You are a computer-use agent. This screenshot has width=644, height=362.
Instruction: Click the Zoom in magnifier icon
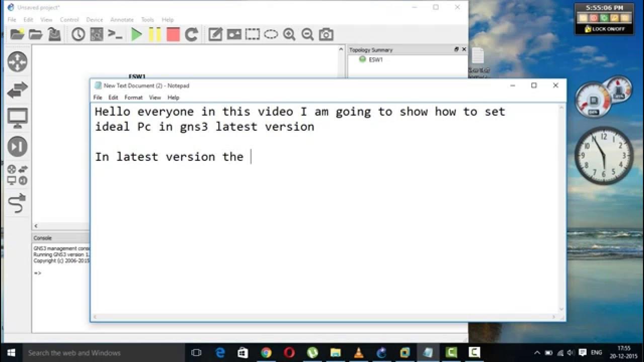coord(289,34)
